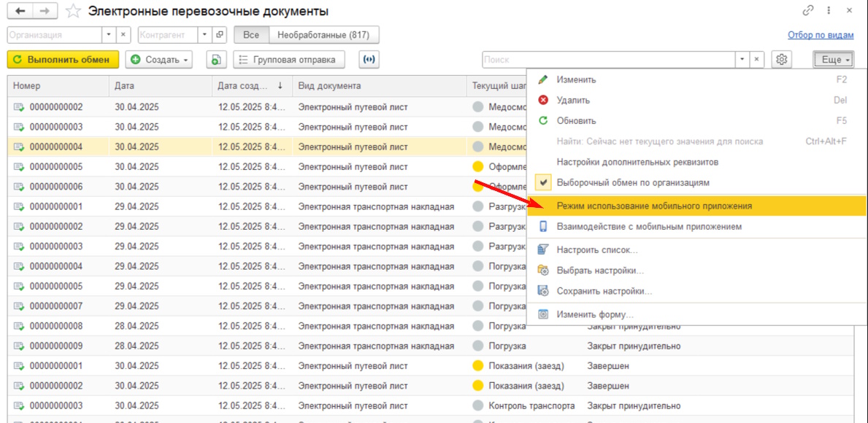Click into the Поиск search field
This screenshot has width=868, height=423.
[608, 60]
